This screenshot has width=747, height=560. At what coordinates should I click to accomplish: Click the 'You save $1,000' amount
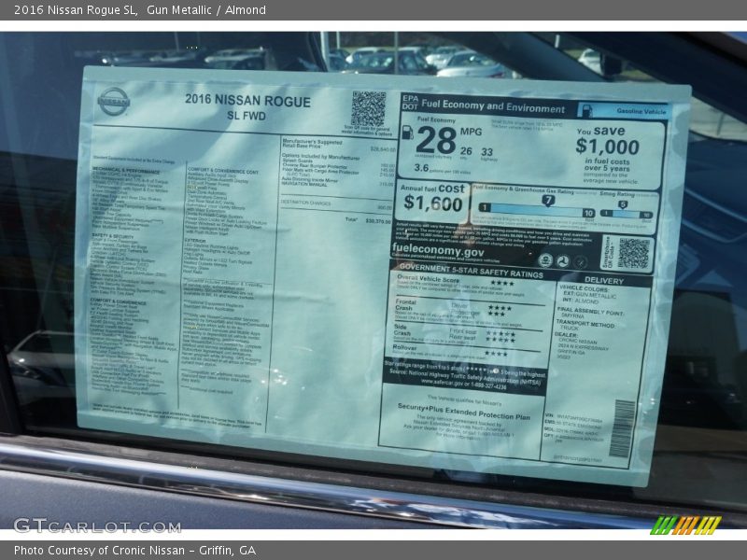click(608, 147)
